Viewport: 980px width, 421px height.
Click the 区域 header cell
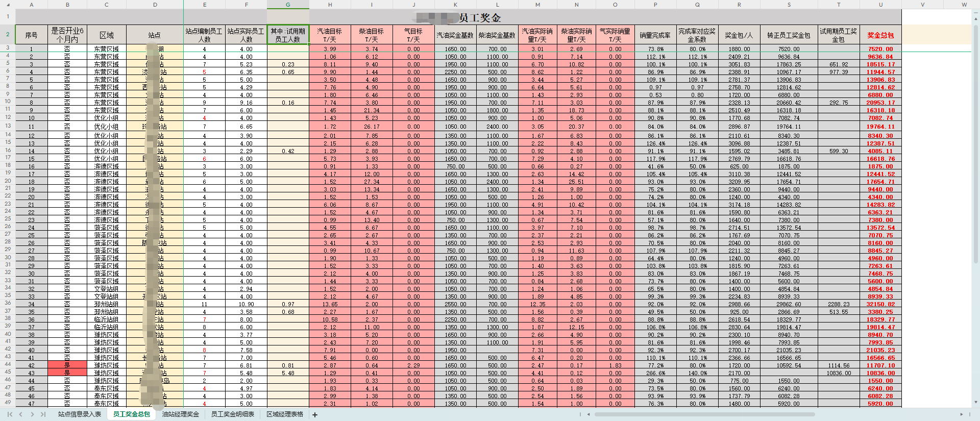[x=107, y=35]
